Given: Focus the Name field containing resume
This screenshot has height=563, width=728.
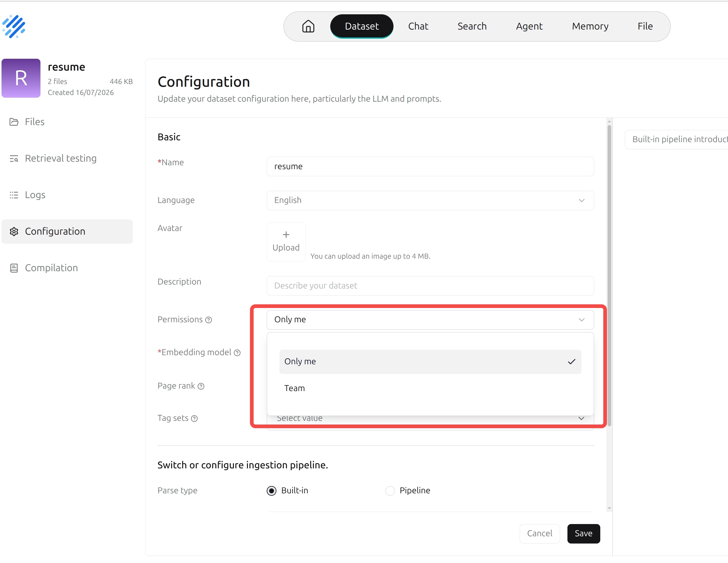Looking at the screenshot, I should (x=430, y=166).
